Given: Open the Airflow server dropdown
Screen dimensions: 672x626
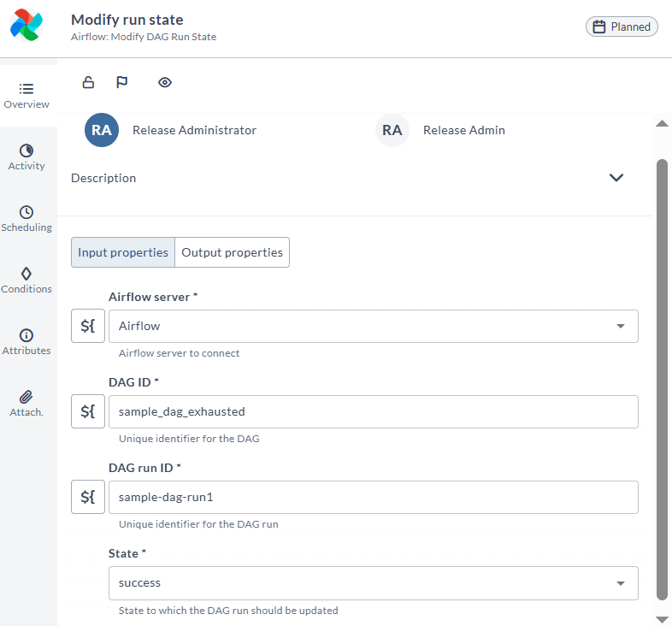Looking at the screenshot, I should point(374,327).
